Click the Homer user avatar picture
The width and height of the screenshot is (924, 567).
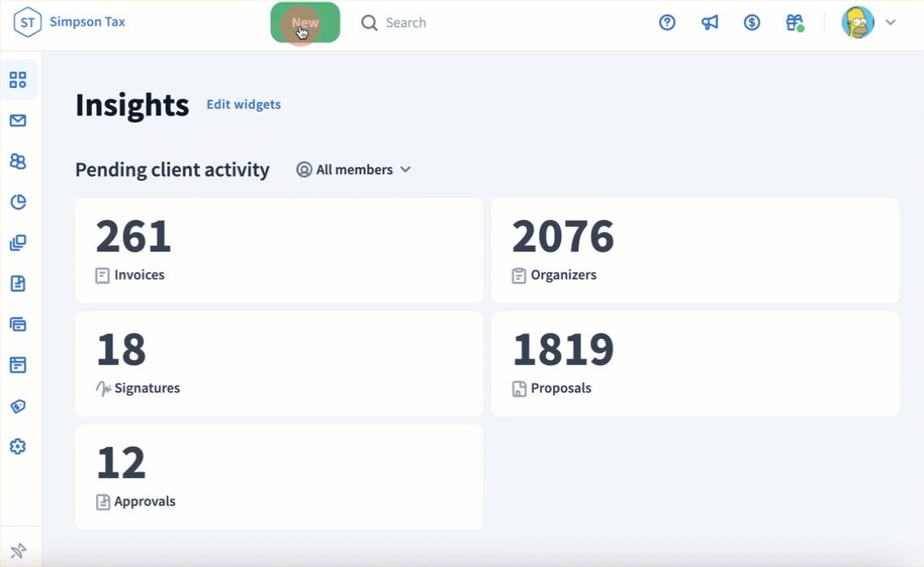(x=858, y=23)
